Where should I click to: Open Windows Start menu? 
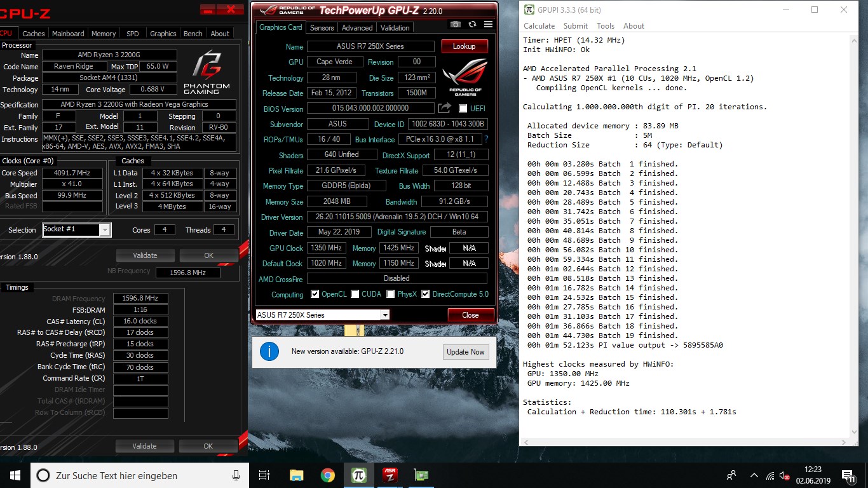[x=15, y=475]
